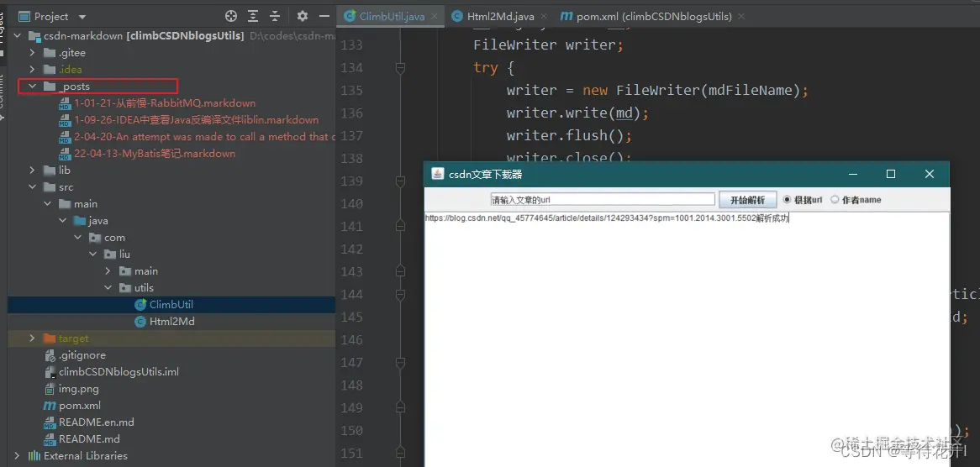Collapse the java source folder chevron

pos(62,221)
